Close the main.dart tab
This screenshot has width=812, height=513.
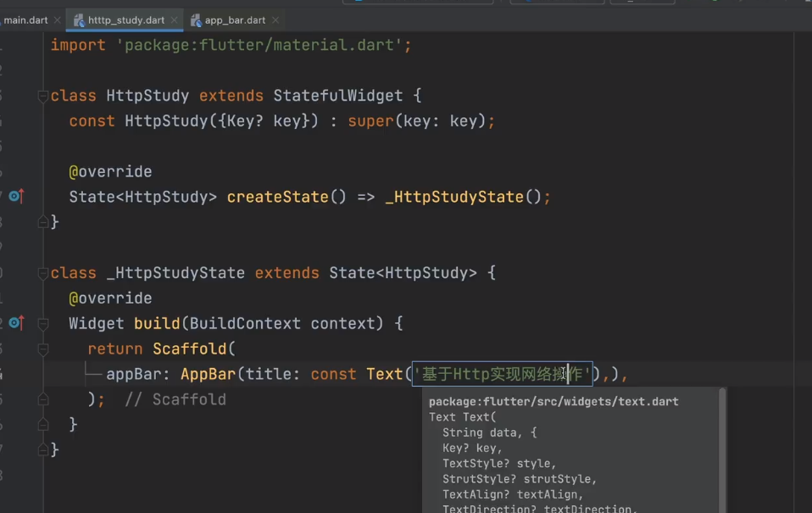[57, 20]
